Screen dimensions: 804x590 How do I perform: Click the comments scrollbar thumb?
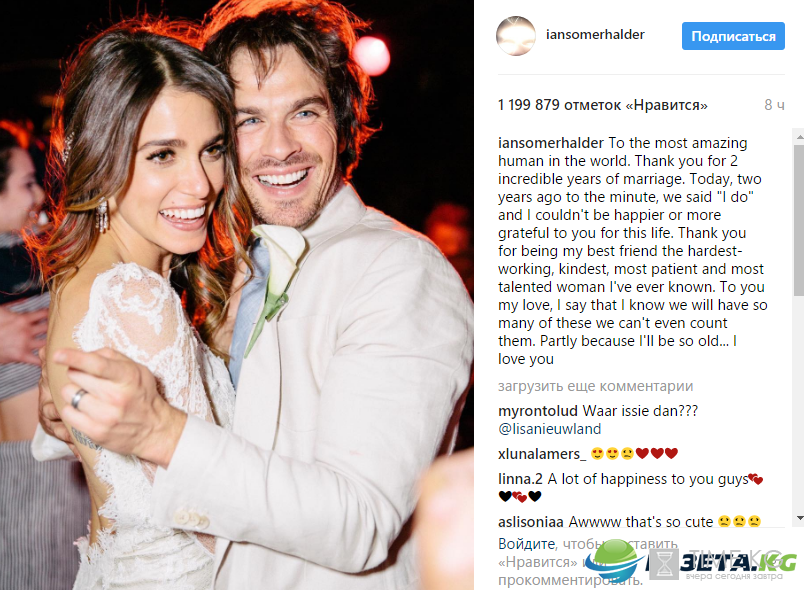pyautogui.click(x=799, y=221)
